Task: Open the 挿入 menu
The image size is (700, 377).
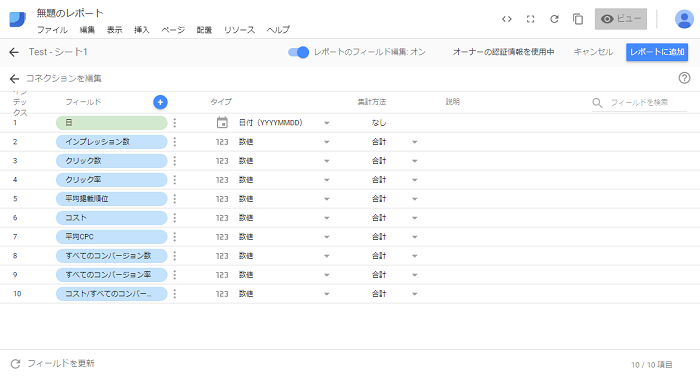Action: point(142,30)
